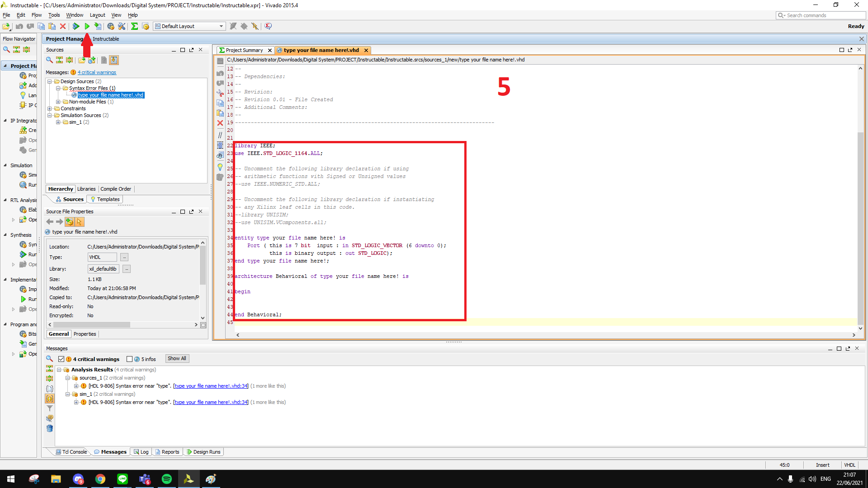868x488 pixels.
Task: Uncheck the 4 critical warnings checkbox
Action: coord(61,359)
